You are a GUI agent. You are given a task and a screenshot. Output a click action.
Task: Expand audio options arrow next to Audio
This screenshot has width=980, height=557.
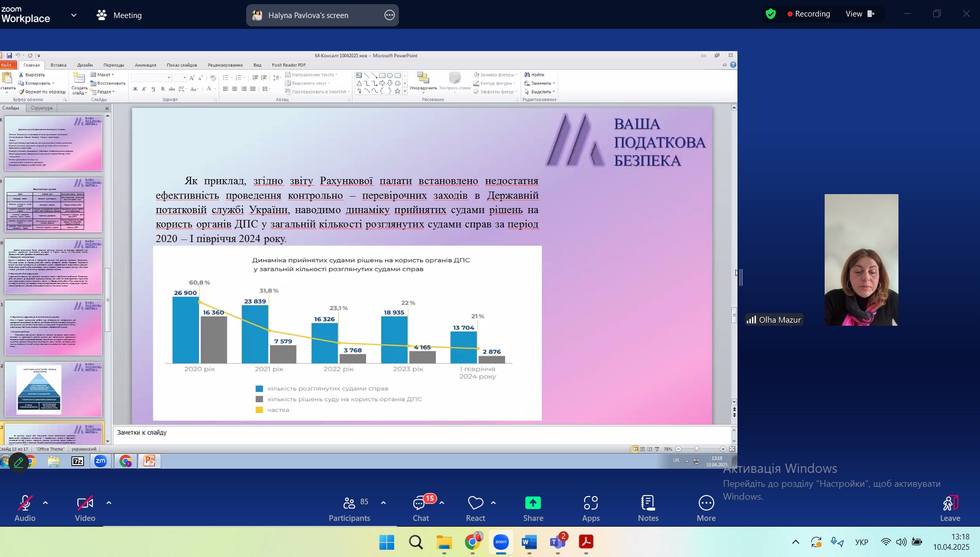(x=45, y=503)
